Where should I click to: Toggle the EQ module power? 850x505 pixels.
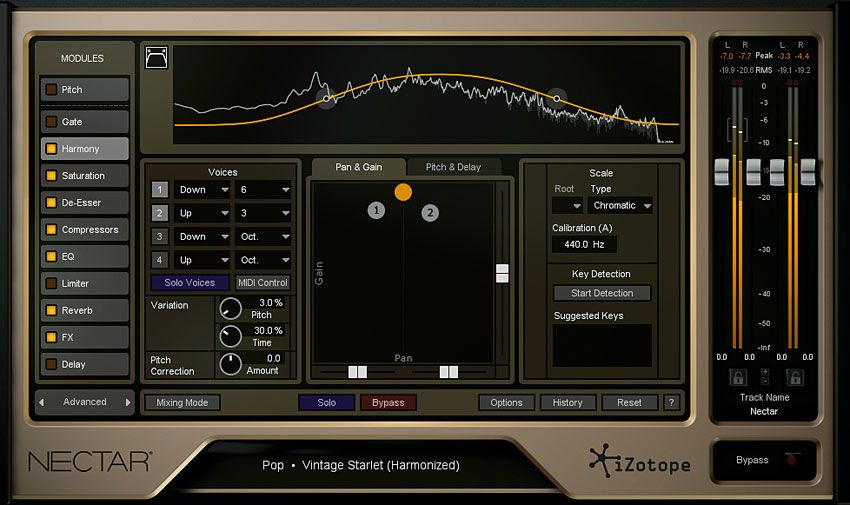tap(51, 256)
